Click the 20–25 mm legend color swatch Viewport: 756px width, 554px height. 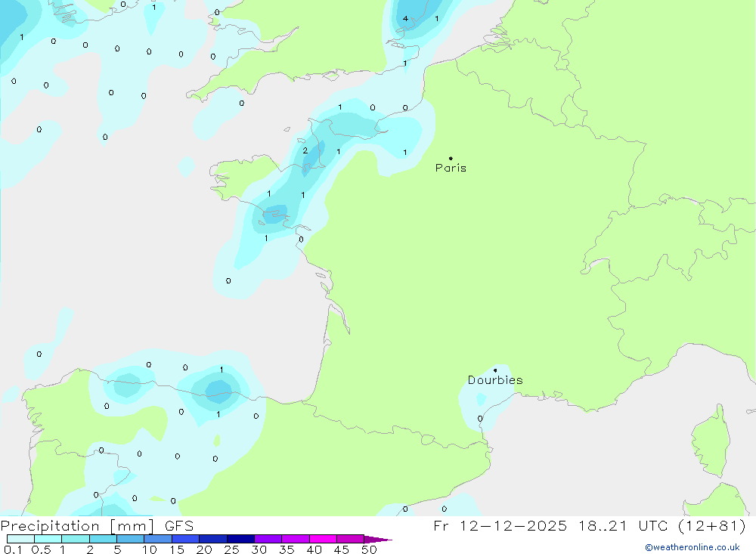(x=213, y=539)
